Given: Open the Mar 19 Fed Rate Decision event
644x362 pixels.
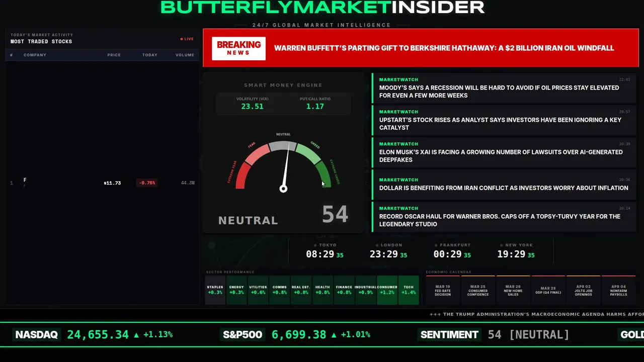Looking at the screenshot, I should point(443,290).
